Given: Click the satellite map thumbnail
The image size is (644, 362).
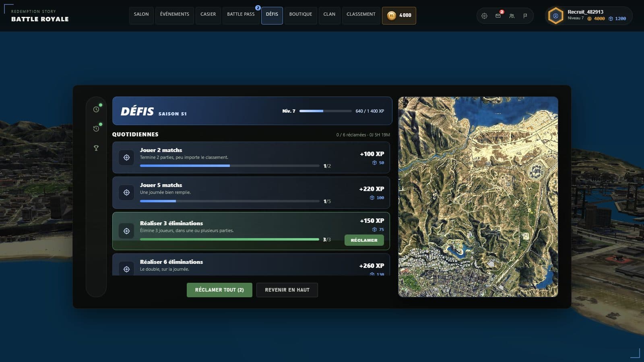Looking at the screenshot, I should [x=478, y=197].
